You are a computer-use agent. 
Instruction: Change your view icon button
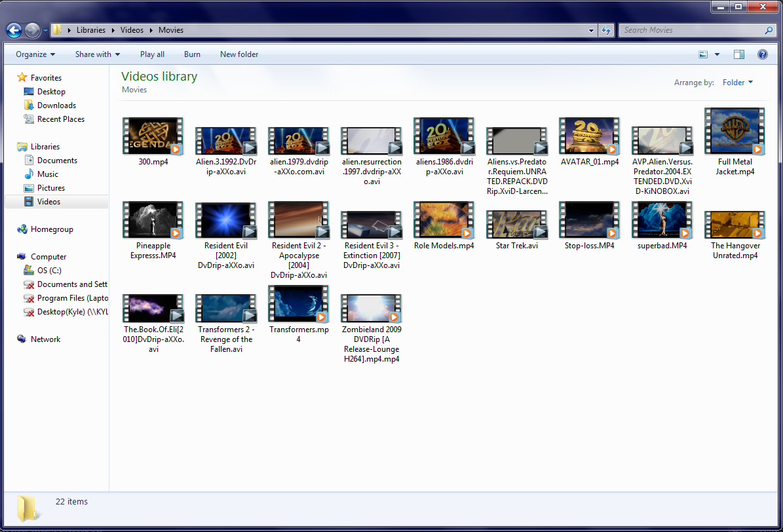pos(703,54)
